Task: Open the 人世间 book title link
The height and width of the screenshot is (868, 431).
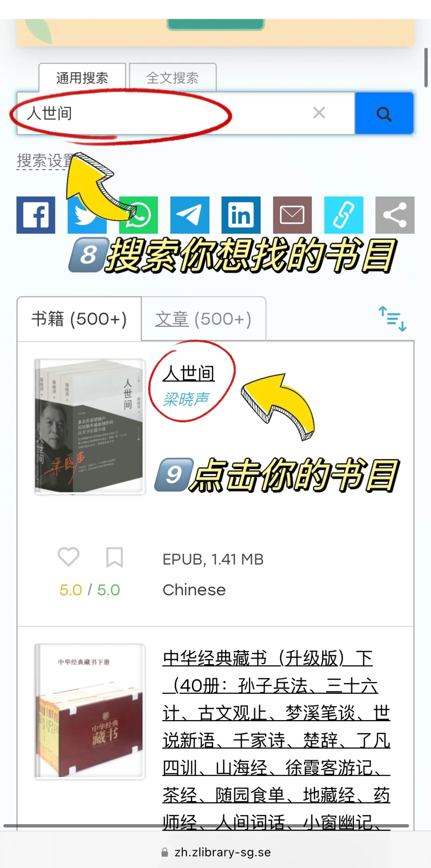Action: 189,374
